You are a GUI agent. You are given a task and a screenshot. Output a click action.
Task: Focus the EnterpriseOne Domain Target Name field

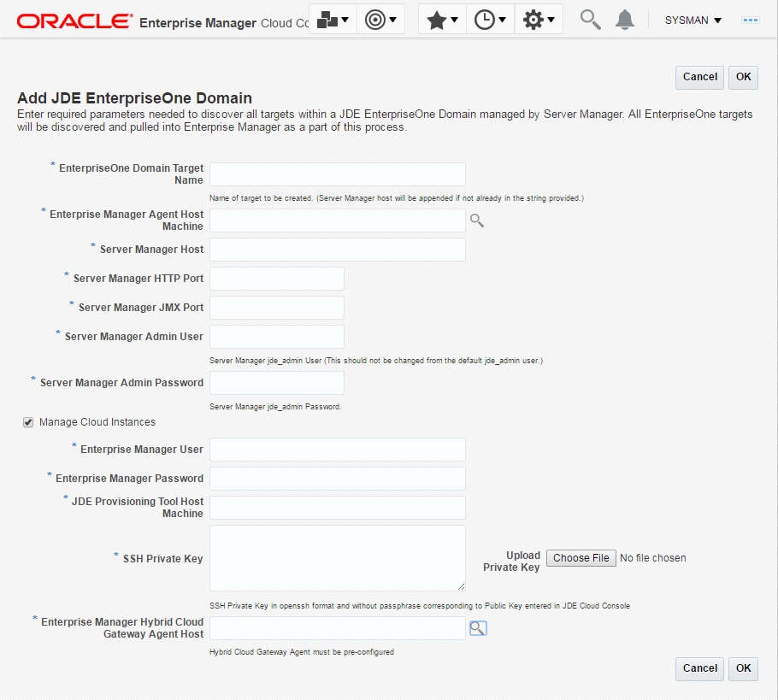[x=338, y=174]
